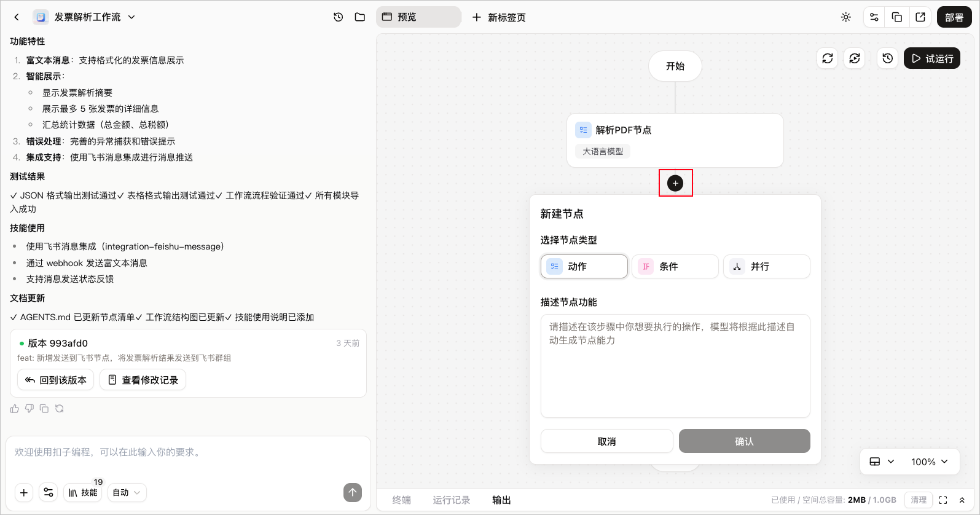Click the plus add-node button below 解析PDF节点
The width and height of the screenshot is (980, 515).
pyautogui.click(x=675, y=183)
